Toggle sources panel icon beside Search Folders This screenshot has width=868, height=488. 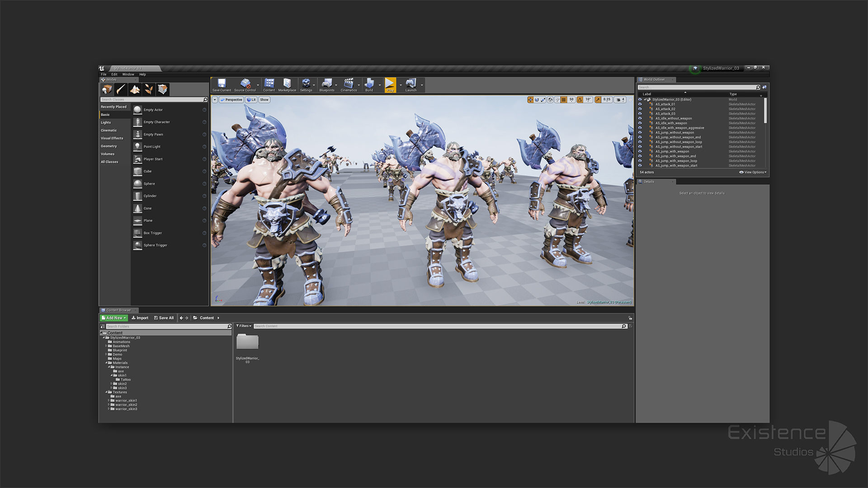[103, 326]
